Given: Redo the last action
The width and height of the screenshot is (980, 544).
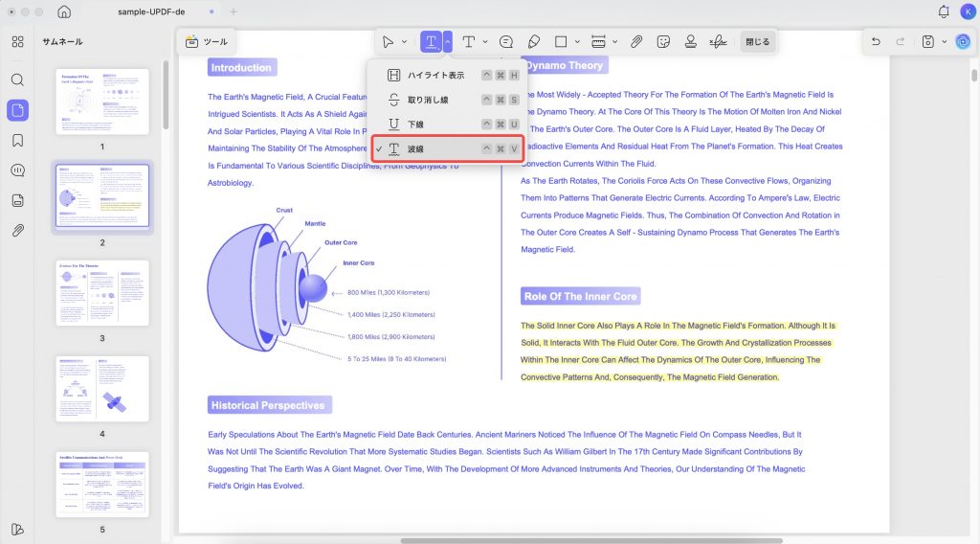Looking at the screenshot, I should (900, 42).
